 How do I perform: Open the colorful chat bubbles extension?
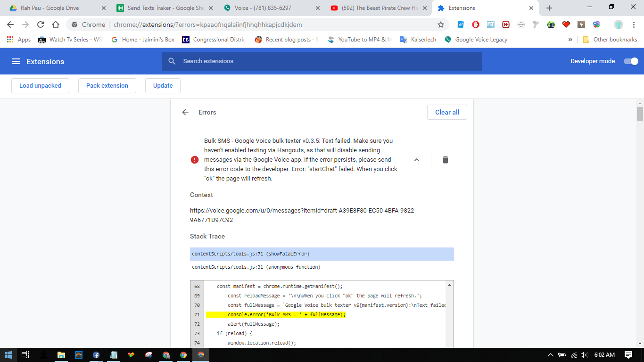click(596, 25)
